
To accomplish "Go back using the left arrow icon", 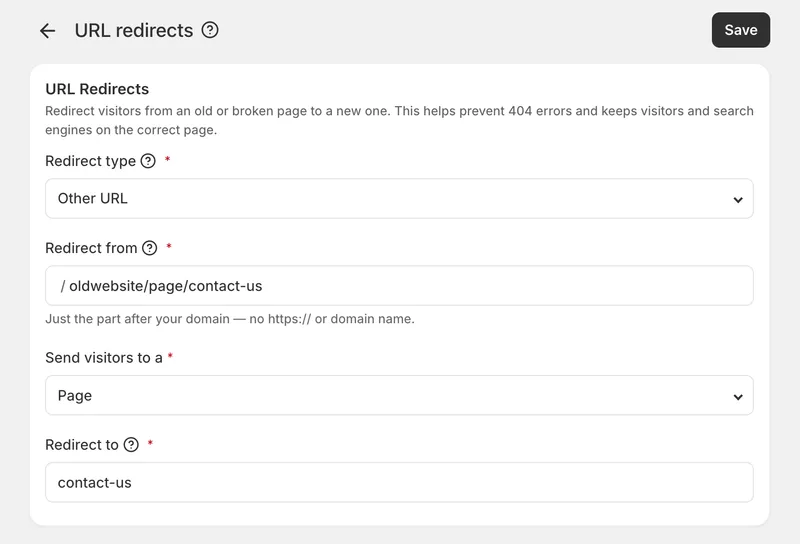I will [x=47, y=31].
